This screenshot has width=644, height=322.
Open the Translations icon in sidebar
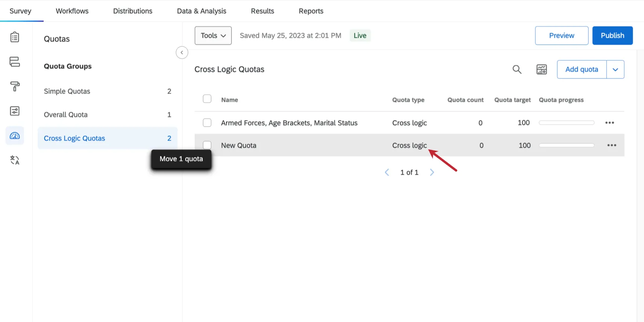[x=15, y=160]
